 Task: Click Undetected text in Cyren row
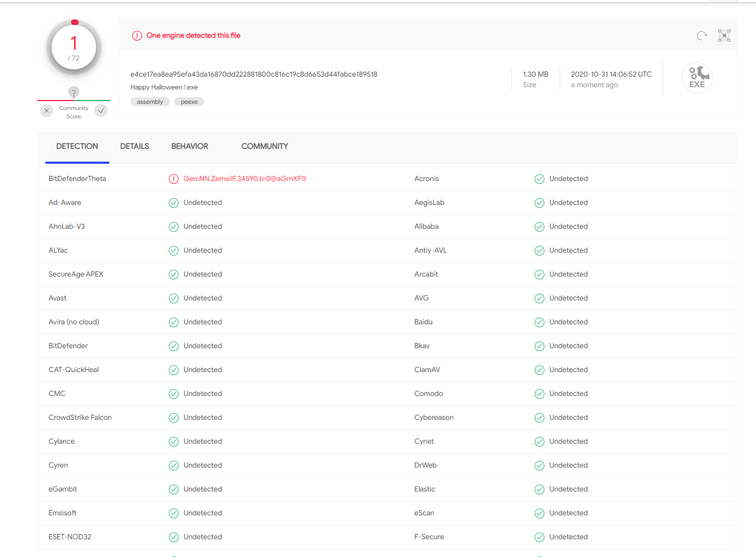[x=203, y=465]
